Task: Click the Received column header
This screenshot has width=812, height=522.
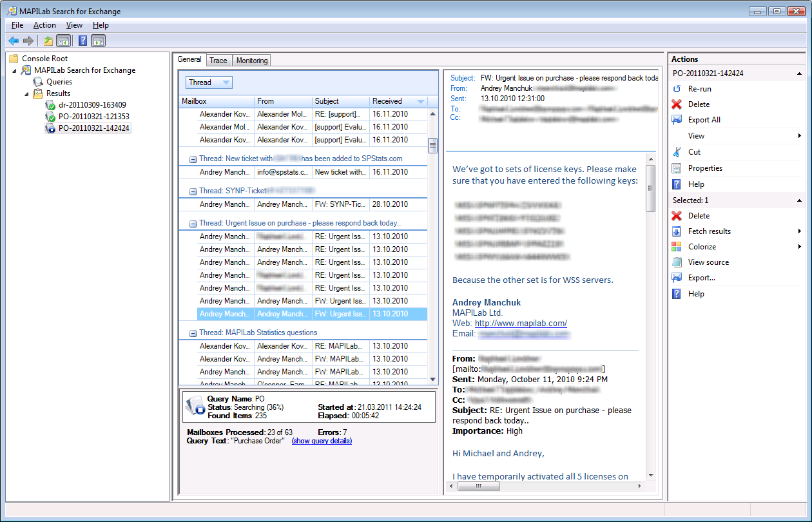Action: tap(387, 101)
